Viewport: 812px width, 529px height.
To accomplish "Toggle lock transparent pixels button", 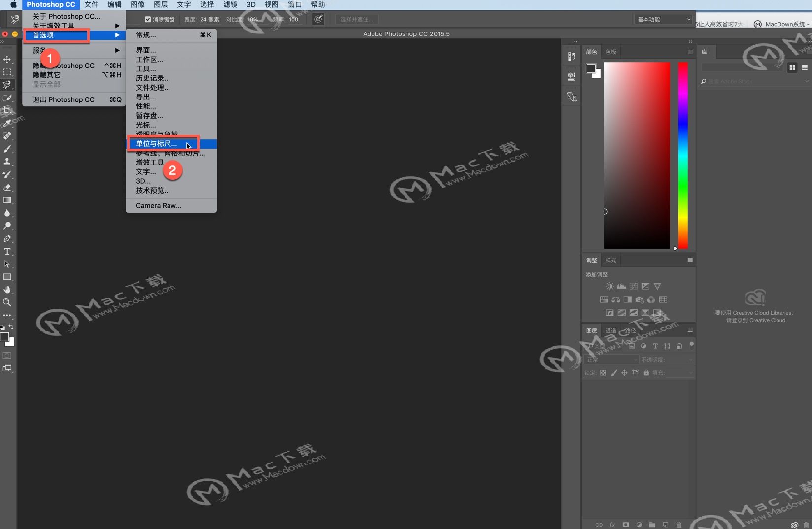I will (603, 373).
